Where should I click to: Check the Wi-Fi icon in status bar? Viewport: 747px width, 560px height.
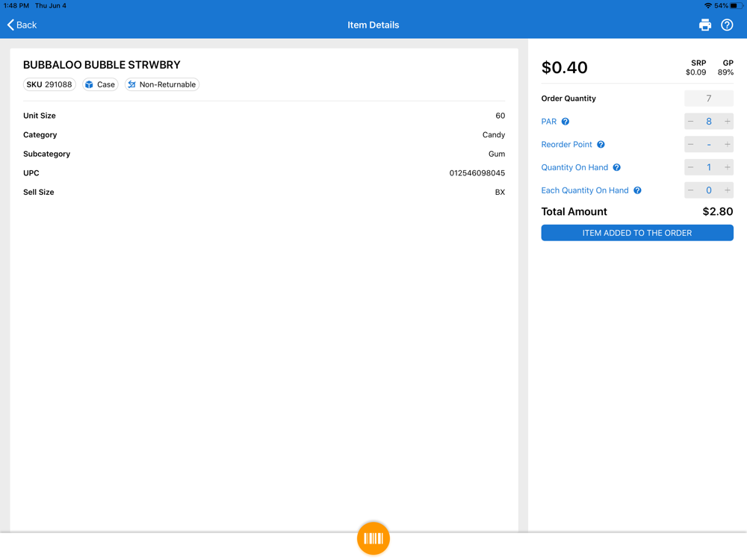(x=708, y=6)
